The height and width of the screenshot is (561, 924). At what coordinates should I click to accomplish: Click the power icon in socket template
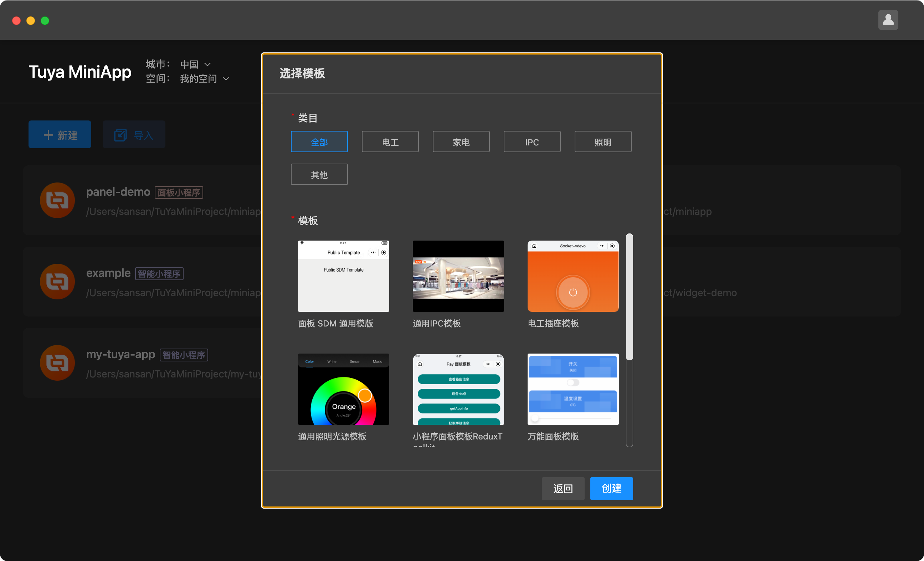tap(573, 292)
